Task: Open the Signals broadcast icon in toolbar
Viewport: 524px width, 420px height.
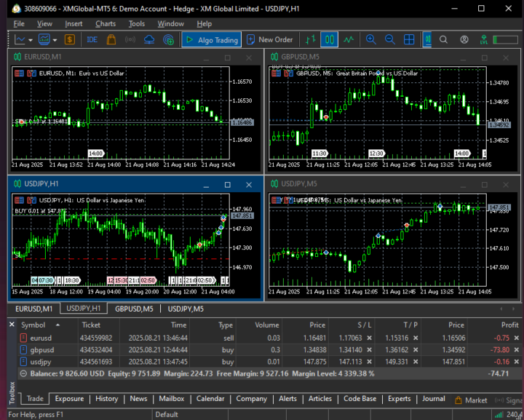Action: pyautogui.click(x=130, y=40)
